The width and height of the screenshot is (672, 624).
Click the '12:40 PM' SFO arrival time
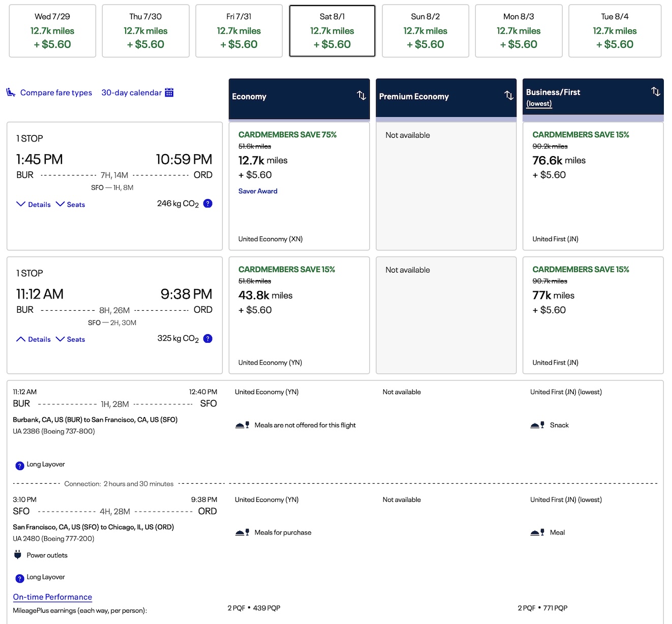tap(203, 392)
